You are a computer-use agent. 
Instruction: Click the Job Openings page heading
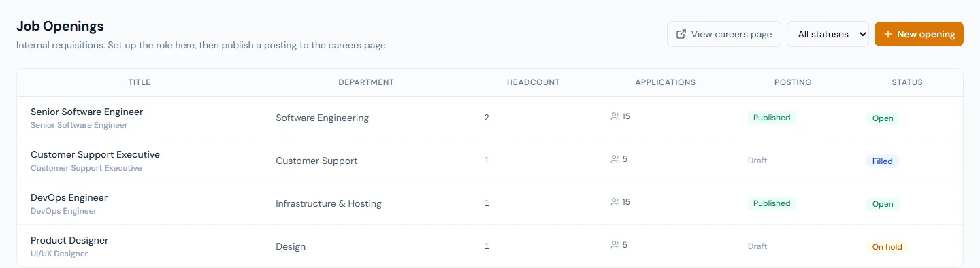pos(60,27)
